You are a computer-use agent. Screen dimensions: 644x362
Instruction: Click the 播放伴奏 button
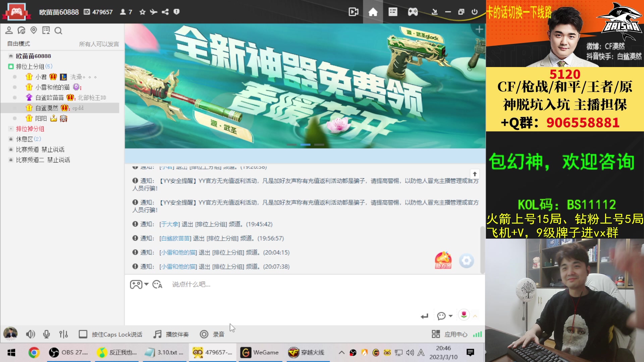[x=171, y=334]
